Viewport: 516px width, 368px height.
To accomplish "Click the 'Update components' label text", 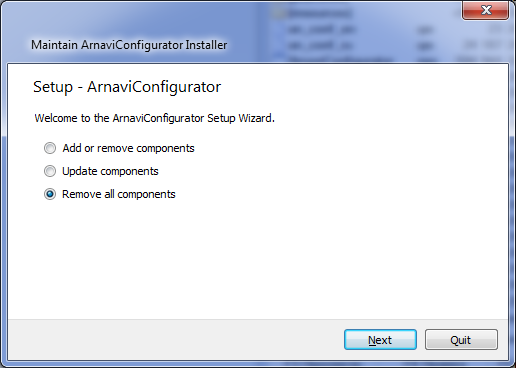I will (110, 171).
